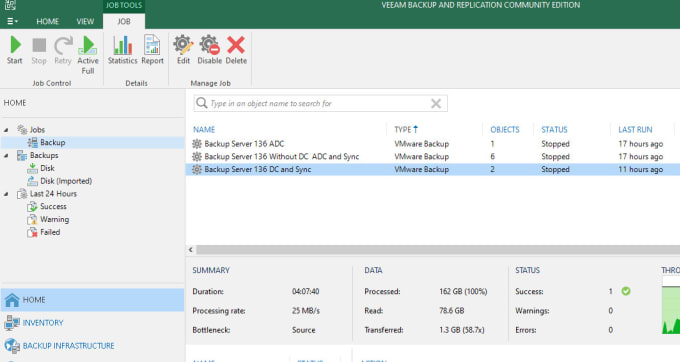Sort by LAST RUN column
680x362 pixels.
tap(635, 129)
